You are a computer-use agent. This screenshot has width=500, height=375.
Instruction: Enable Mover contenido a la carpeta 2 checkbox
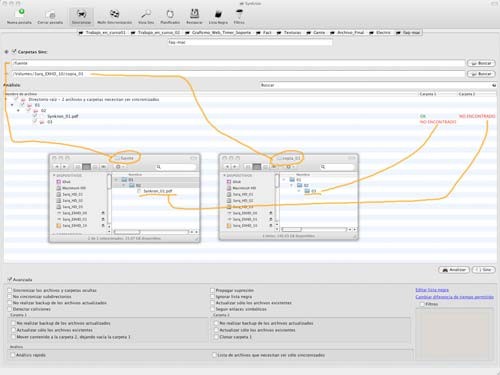click(x=13, y=337)
